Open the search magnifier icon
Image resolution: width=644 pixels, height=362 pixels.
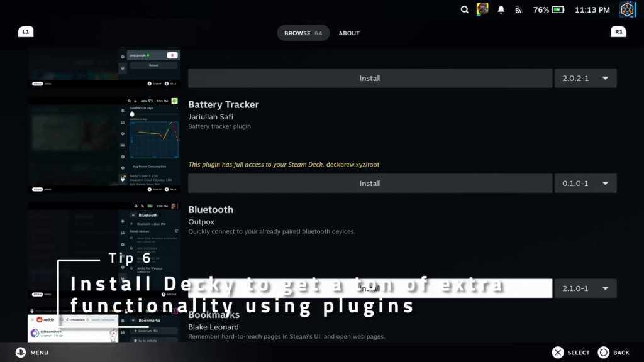click(x=465, y=10)
